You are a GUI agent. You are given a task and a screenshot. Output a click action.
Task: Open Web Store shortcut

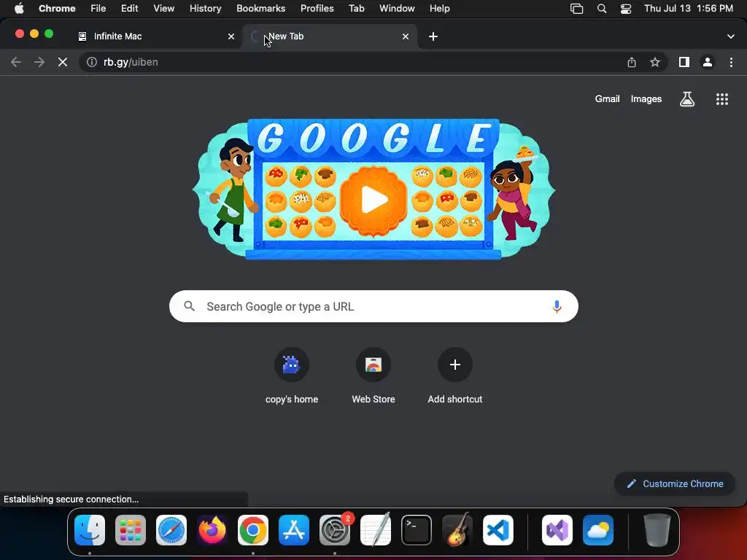click(x=373, y=376)
